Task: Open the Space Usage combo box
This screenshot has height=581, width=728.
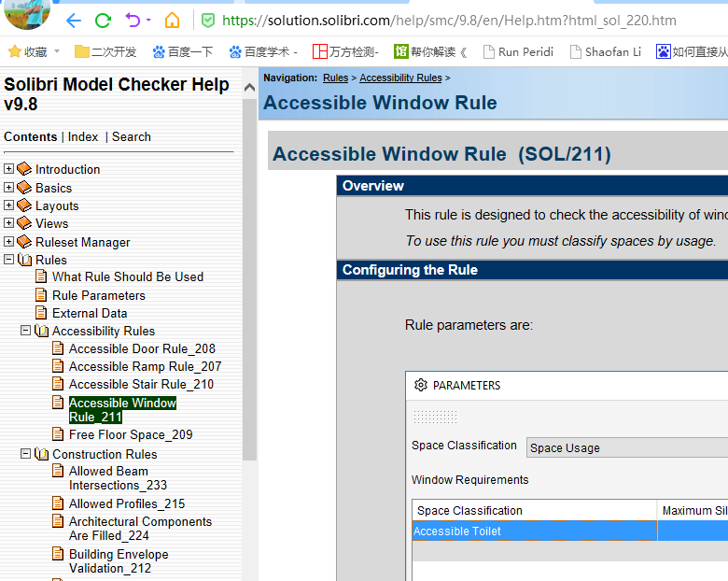Action: point(627,447)
